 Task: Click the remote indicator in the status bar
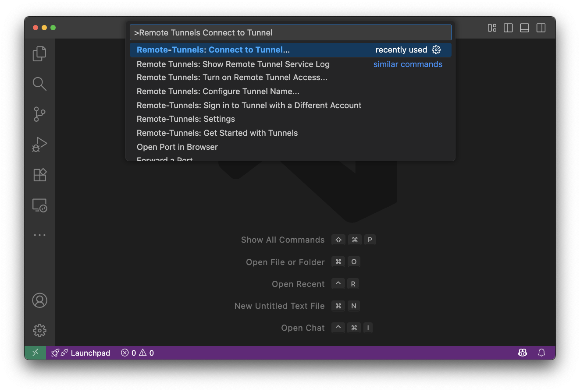[x=35, y=353]
